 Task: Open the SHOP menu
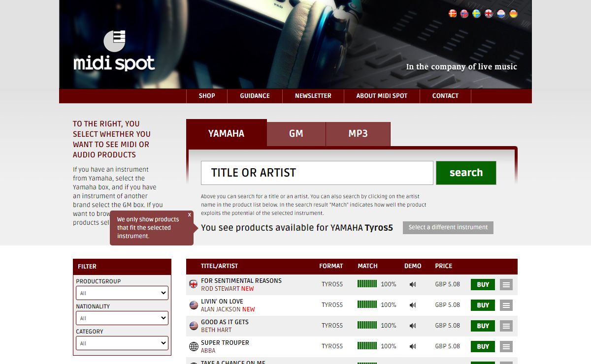[x=207, y=96]
